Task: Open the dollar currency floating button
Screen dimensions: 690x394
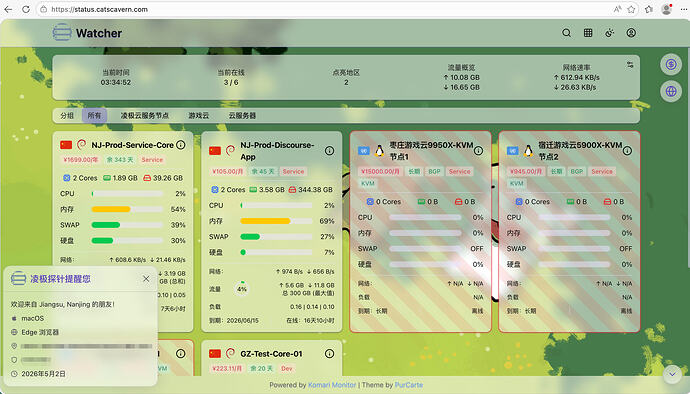Action: tap(671, 65)
